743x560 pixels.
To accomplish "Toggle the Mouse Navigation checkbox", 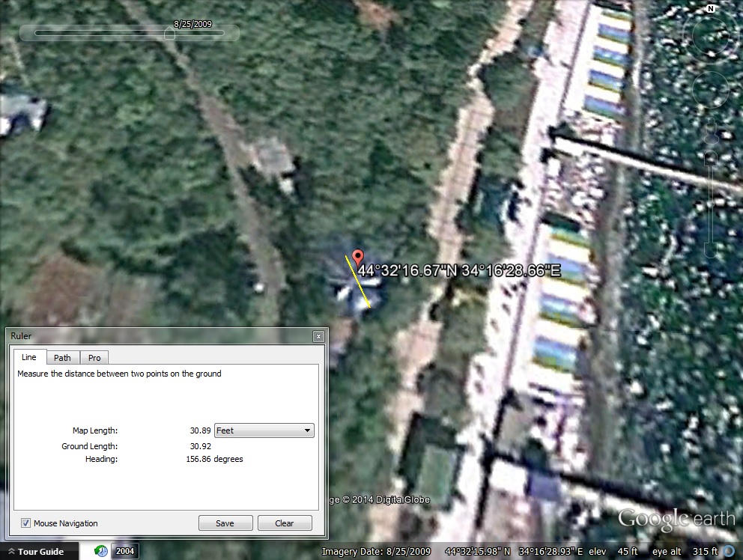I will pyautogui.click(x=26, y=523).
